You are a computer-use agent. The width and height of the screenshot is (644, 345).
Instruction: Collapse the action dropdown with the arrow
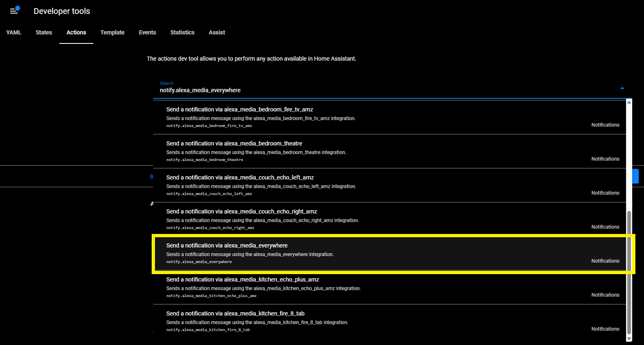622,88
